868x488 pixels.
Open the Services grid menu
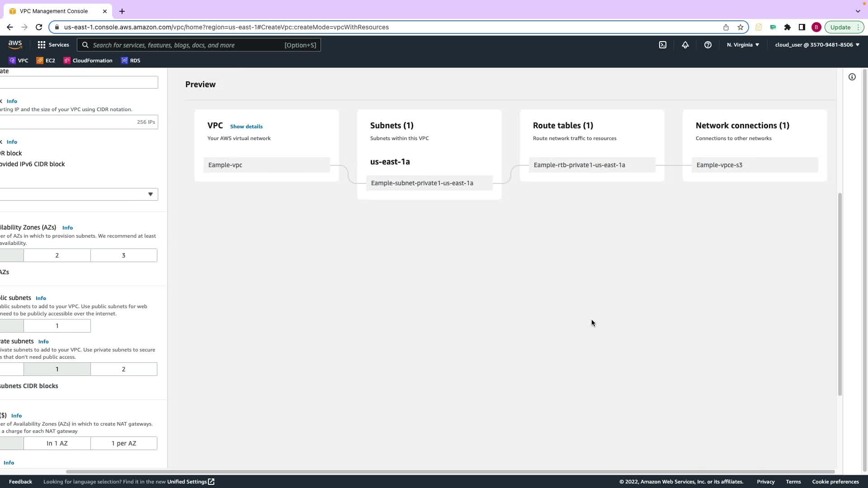pos(53,45)
